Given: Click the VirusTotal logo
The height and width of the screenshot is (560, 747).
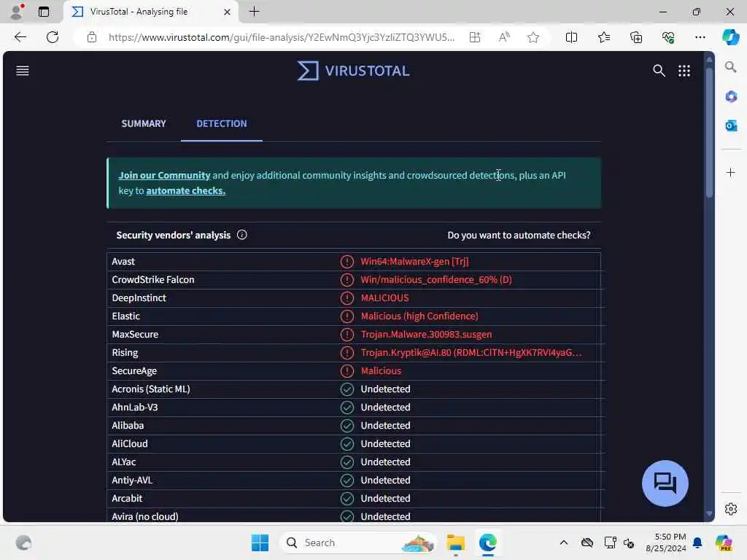Looking at the screenshot, I should (353, 71).
